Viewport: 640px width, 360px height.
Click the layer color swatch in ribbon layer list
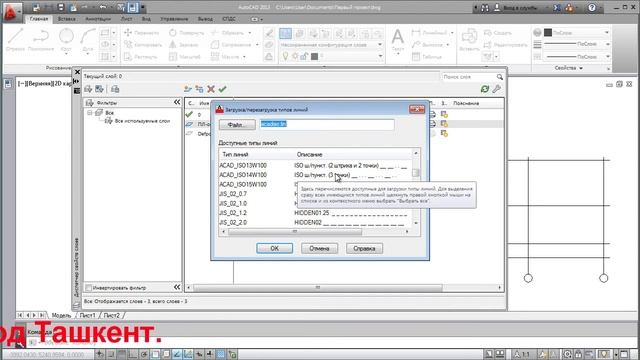pos(314,56)
